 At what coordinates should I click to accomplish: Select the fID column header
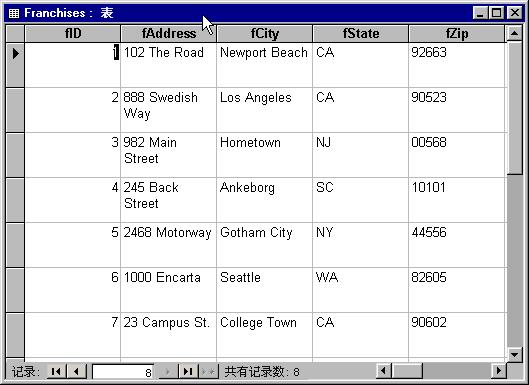coord(73,33)
